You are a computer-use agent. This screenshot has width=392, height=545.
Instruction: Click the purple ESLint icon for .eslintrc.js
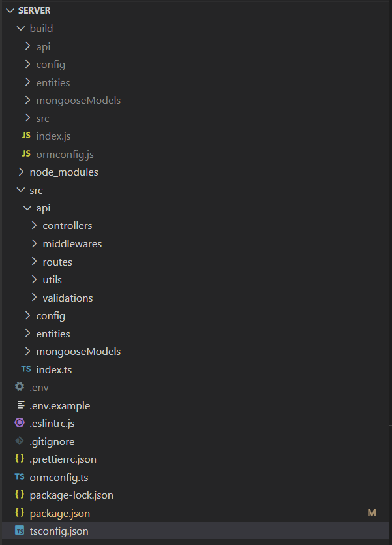[x=20, y=423]
